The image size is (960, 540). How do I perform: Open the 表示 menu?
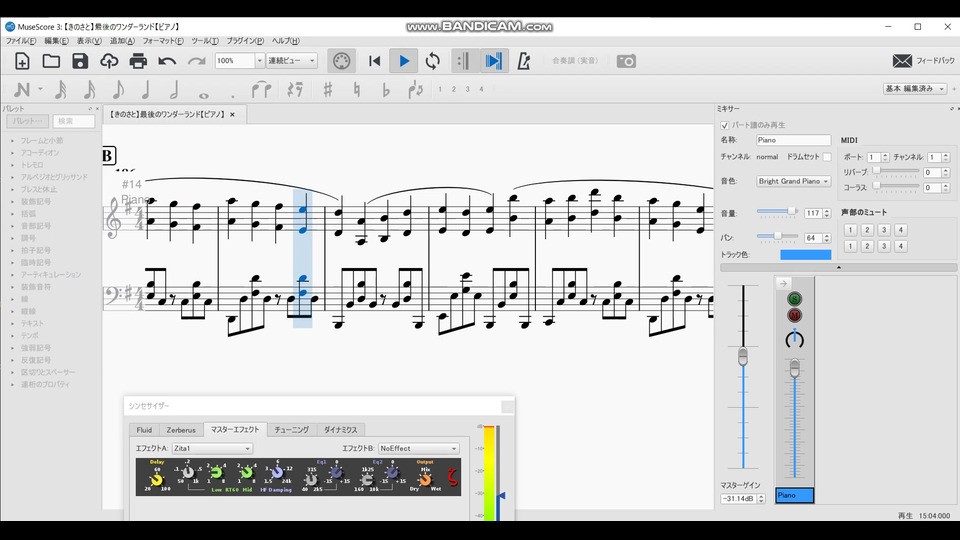[x=89, y=41]
